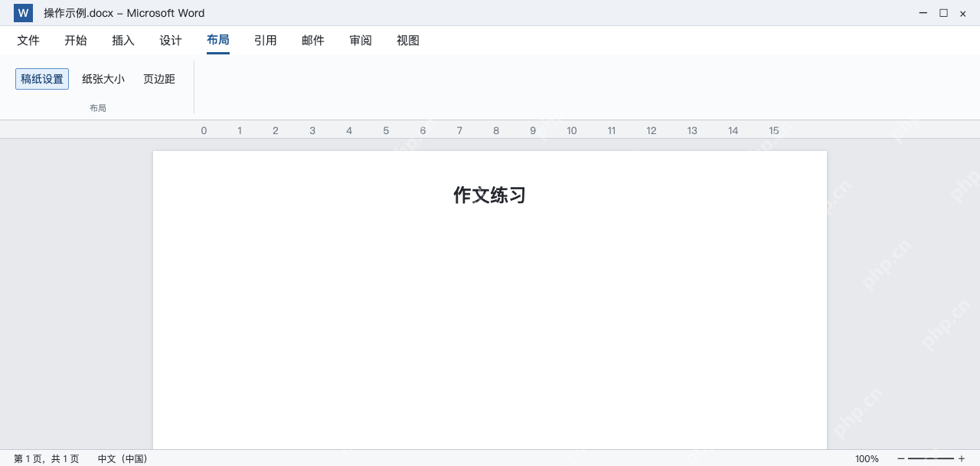Click the zoom slider in status bar
This screenshot has height=466, width=980.
pyautogui.click(x=931, y=458)
